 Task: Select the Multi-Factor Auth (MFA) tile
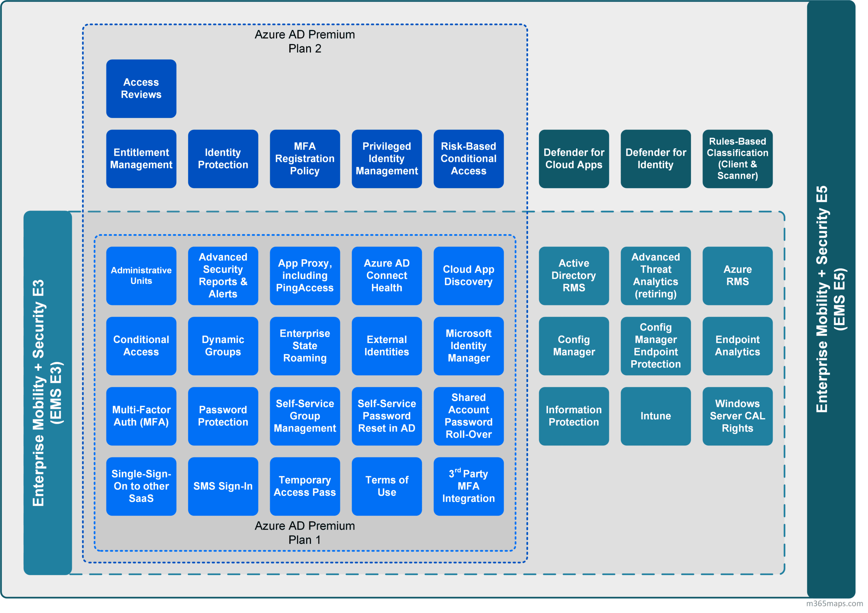(x=141, y=416)
